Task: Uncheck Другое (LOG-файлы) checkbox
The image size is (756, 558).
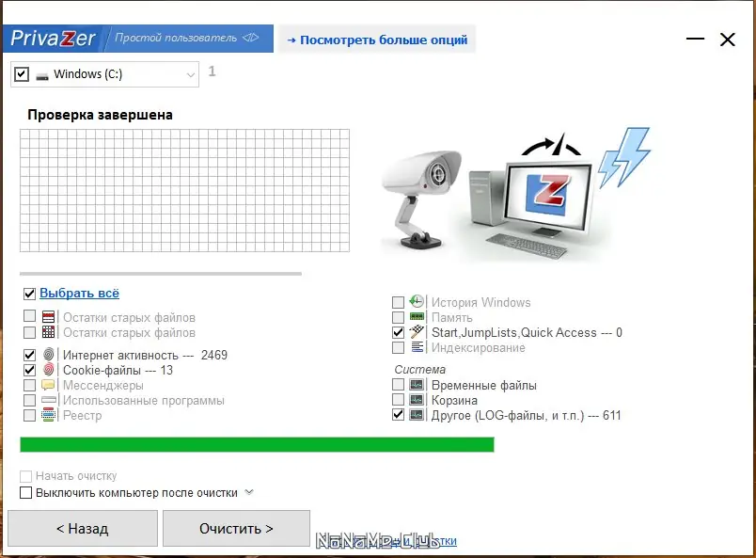Action: pyautogui.click(x=398, y=415)
